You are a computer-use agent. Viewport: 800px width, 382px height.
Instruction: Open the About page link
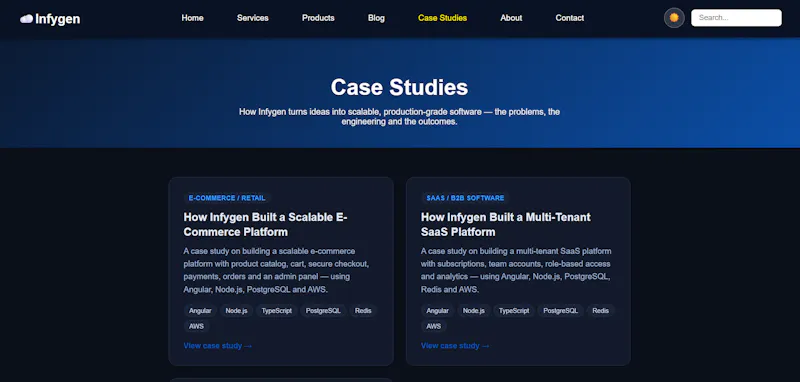[511, 18]
